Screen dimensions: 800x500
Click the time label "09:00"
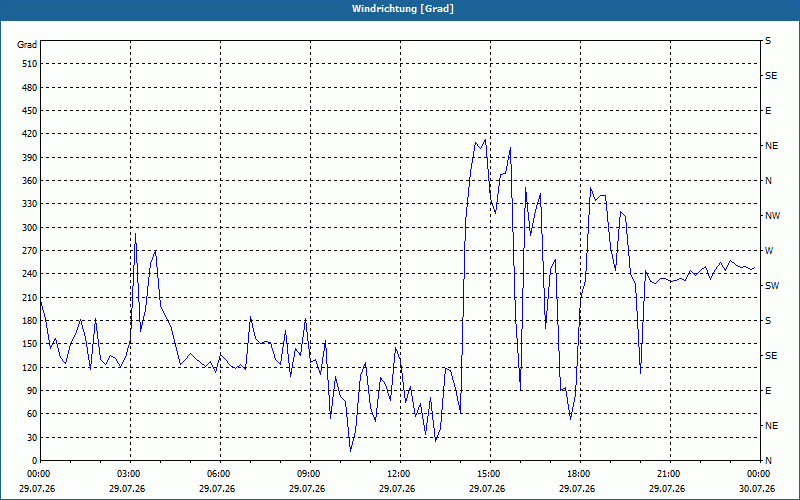pos(310,474)
